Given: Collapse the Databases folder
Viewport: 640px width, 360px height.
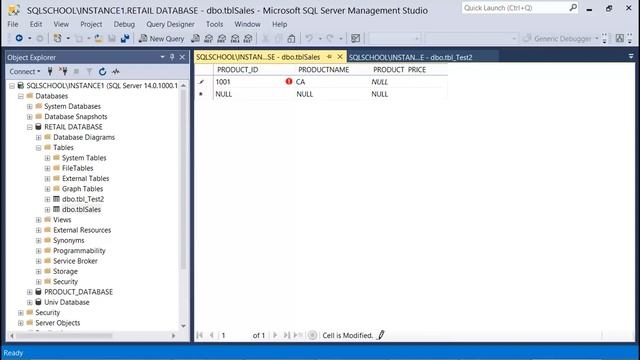Looking at the screenshot, I should (x=20, y=96).
